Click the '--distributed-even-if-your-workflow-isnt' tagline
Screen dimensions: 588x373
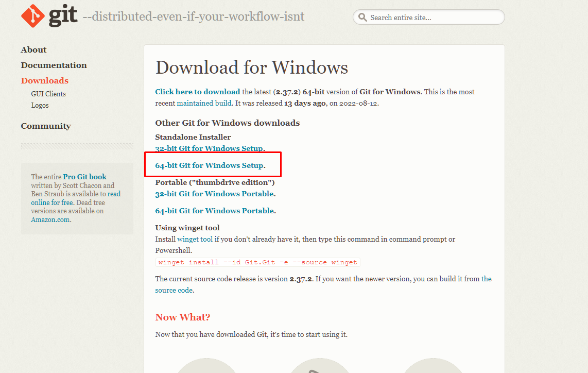[x=193, y=16]
